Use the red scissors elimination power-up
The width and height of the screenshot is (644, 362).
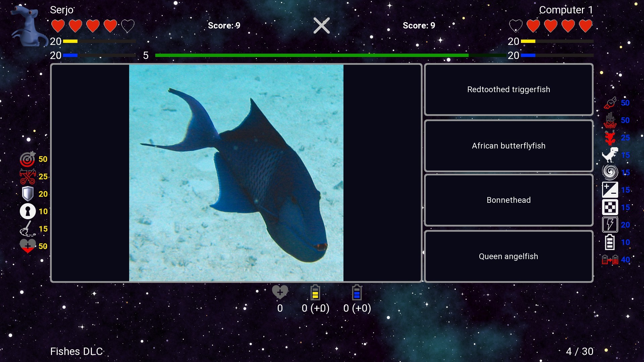28,177
